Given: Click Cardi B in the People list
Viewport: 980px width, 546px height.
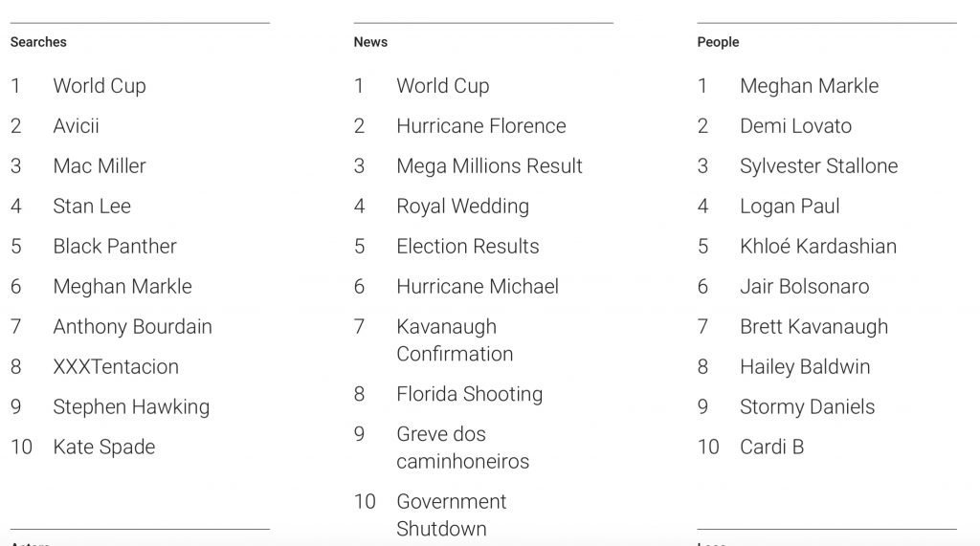Looking at the screenshot, I should [771, 448].
